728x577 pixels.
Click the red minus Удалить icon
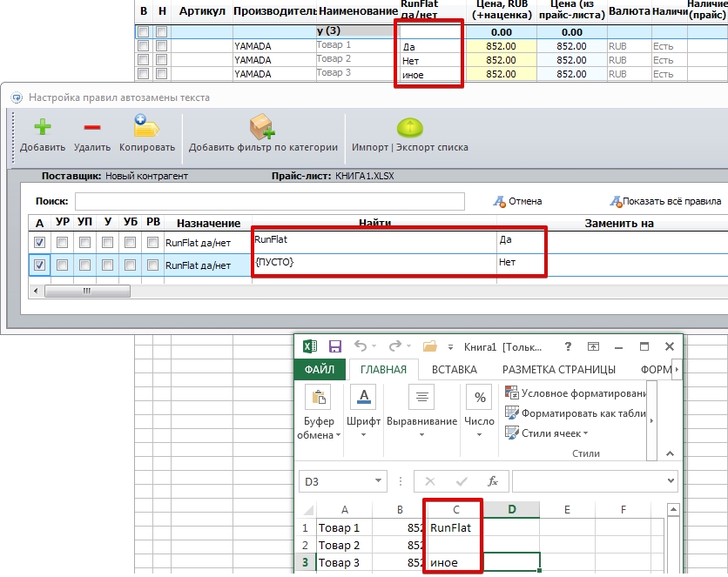(92, 127)
